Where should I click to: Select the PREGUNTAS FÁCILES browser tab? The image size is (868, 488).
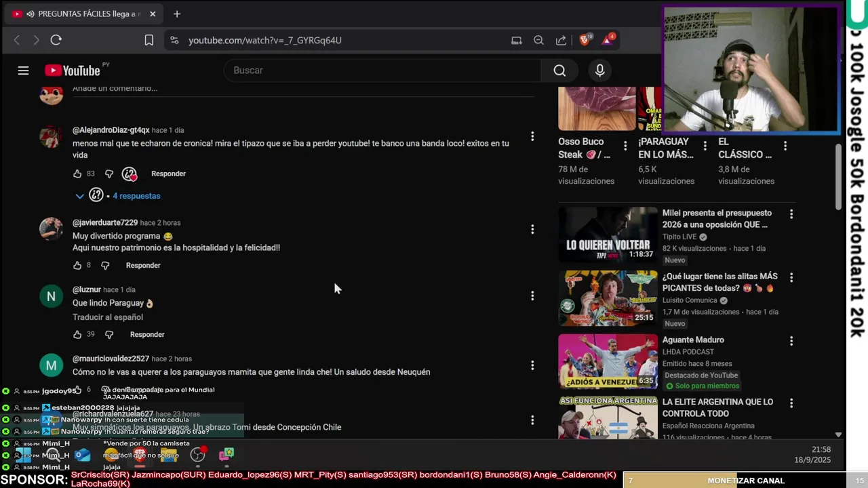84,14
